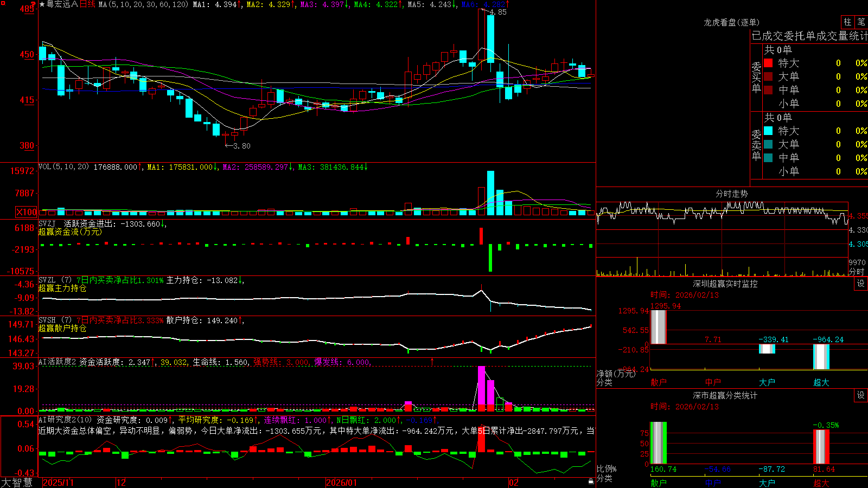This screenshot has width=868, height=488.
Task: Click the -964.24 超大 bar in the real-time monitor
Action: tap(821, 357)
